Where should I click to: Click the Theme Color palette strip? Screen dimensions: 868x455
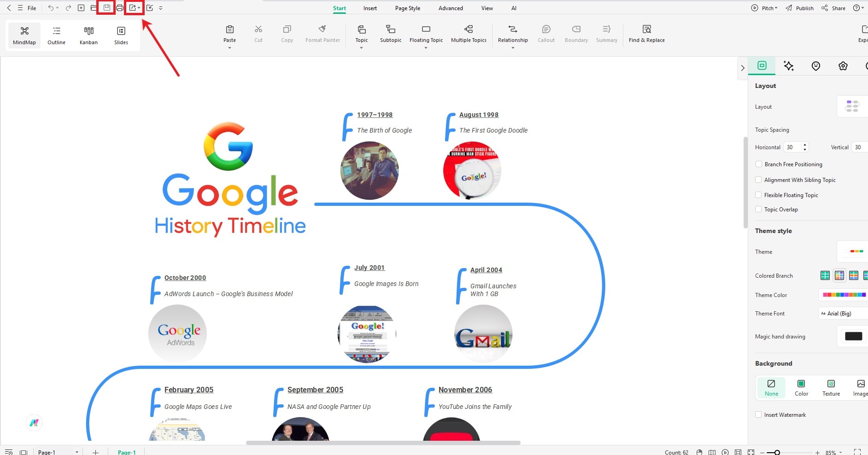point(844,295)
